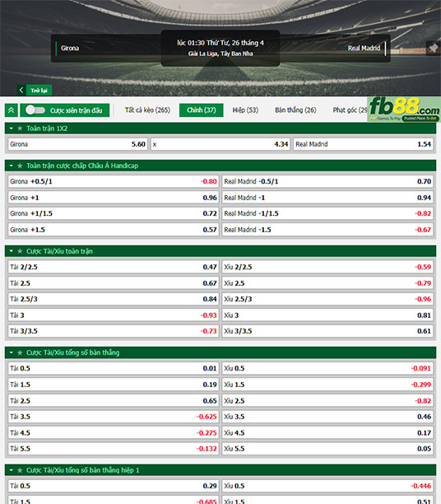The height and width of the screenshot is (504, 441).
Task: Select Girona +1 at 0.96
Action: [114, 198]
